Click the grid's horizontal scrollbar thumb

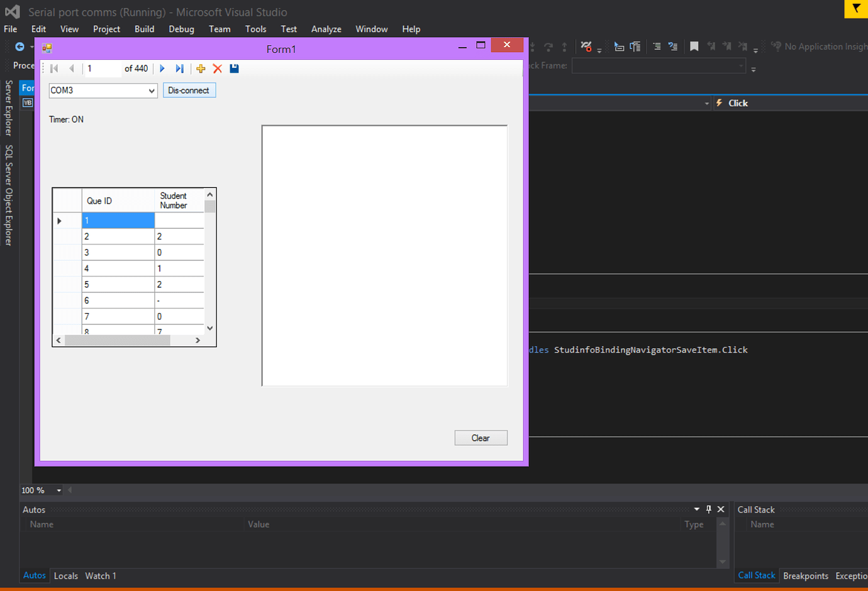coord(117,340)
